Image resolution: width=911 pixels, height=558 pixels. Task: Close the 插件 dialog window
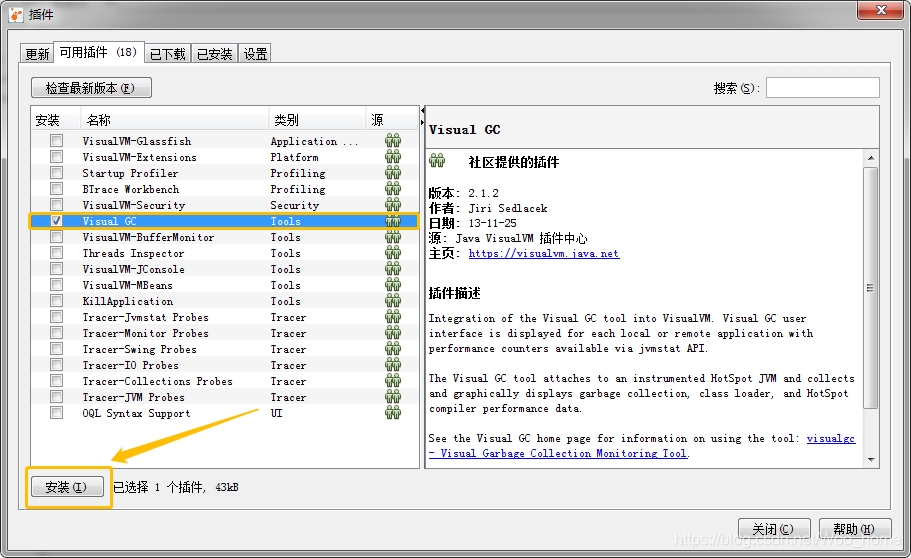[880, 10]
